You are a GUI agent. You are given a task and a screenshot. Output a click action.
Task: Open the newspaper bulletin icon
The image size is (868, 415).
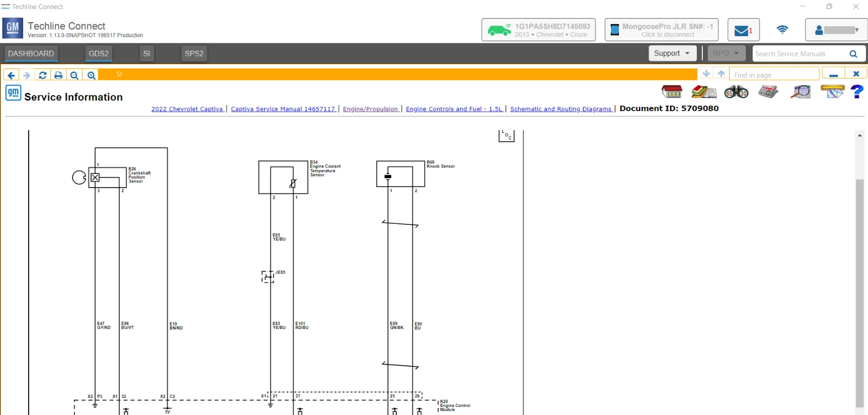tap(768, 92)
